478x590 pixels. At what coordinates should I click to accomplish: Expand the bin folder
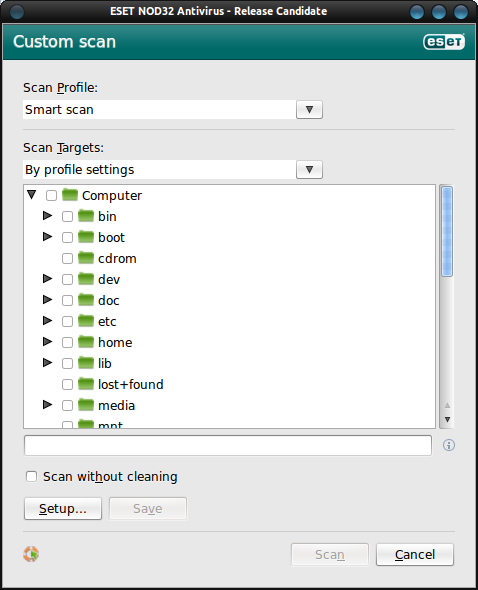pyautogui.click(x=47, y=216)
